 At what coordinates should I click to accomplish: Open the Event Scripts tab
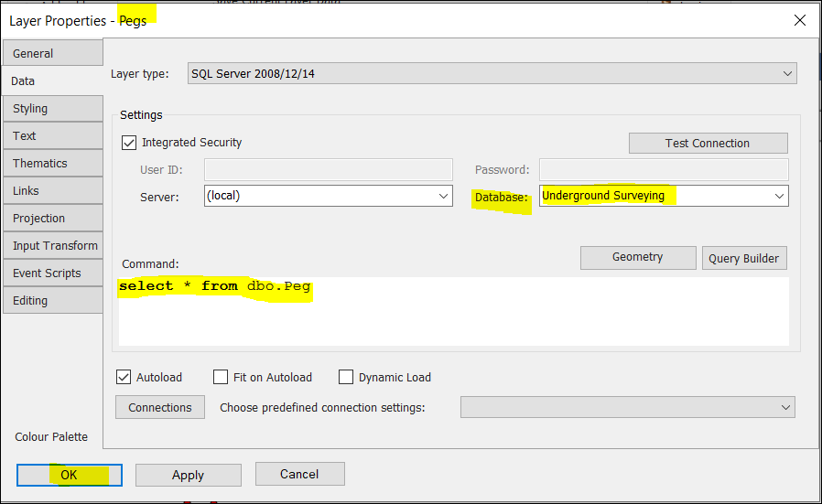[x=53, y=273]
